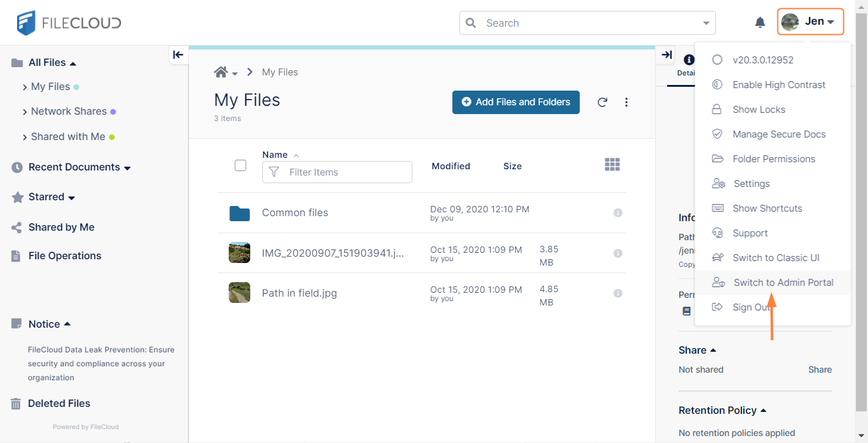Tick the select-all checkbox in header
This screenshot has height=443, width=868.
tap(240, 165)
